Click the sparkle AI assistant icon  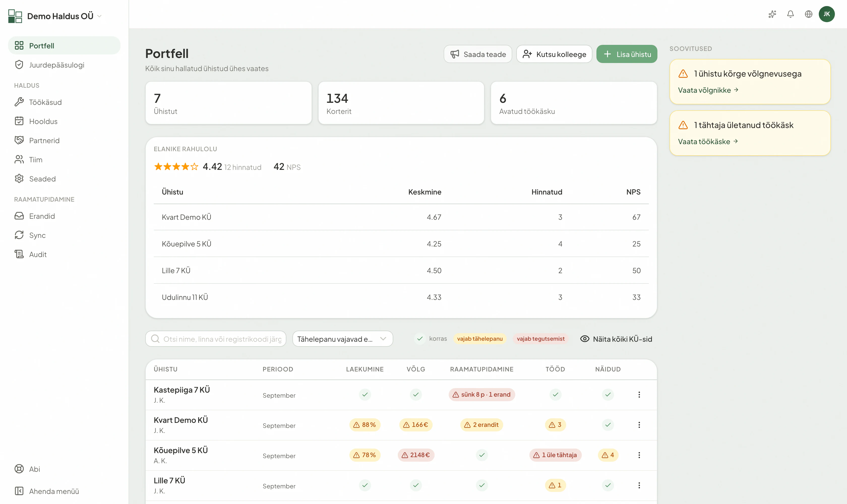tap(772, 14)
